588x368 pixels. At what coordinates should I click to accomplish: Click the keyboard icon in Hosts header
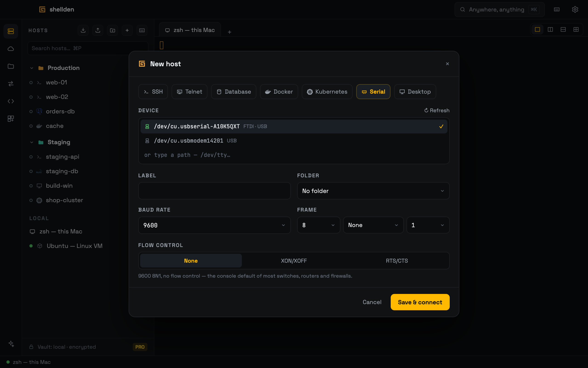coord(142,30)
